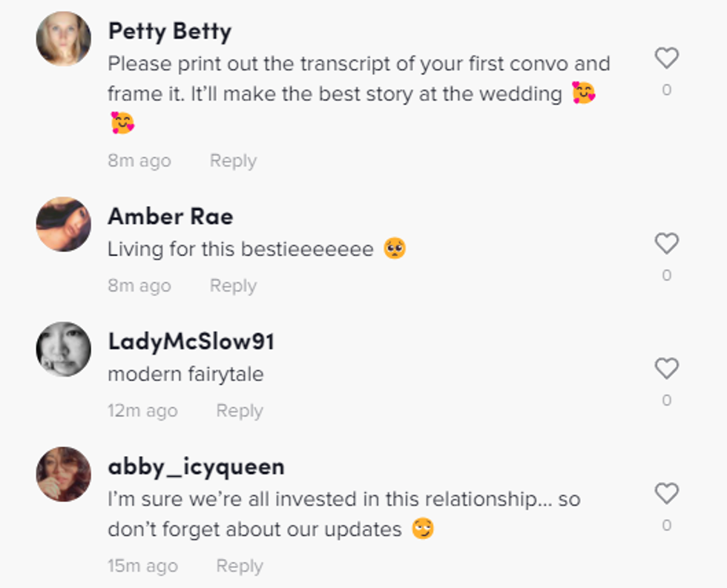
Task: View abby_icyqueen's avatar
Action: [63, 474]
